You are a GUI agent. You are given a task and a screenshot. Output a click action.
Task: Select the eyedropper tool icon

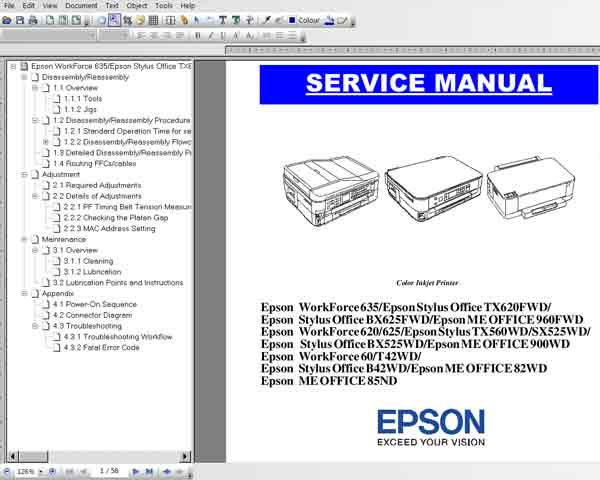[x=266, y=20]
